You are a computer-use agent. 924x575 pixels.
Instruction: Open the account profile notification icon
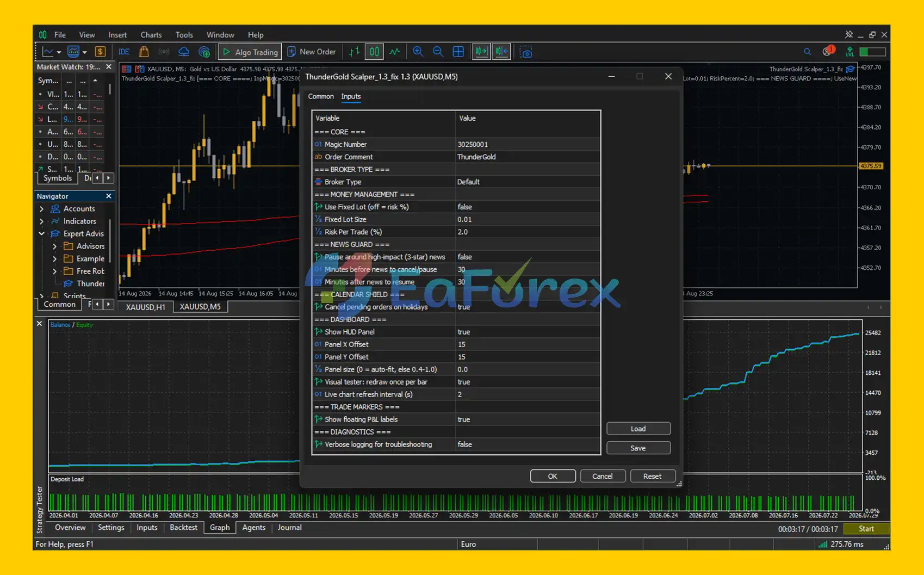point(828,51)
